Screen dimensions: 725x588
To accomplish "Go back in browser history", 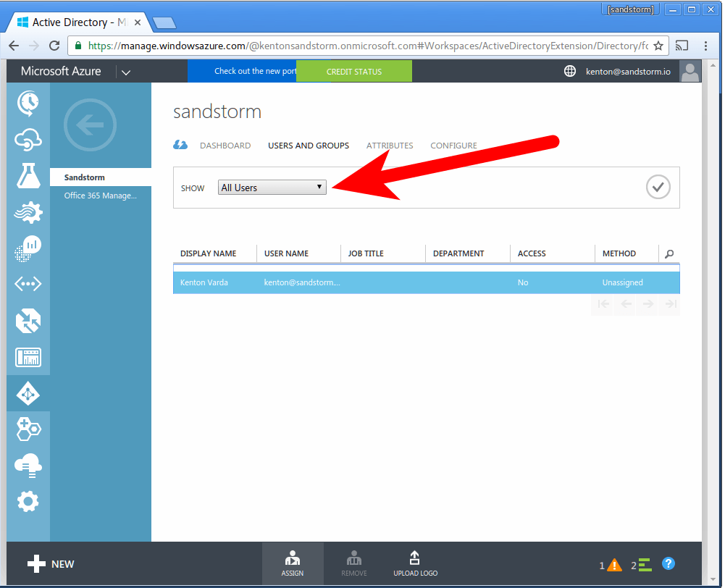I will point(14,46).
